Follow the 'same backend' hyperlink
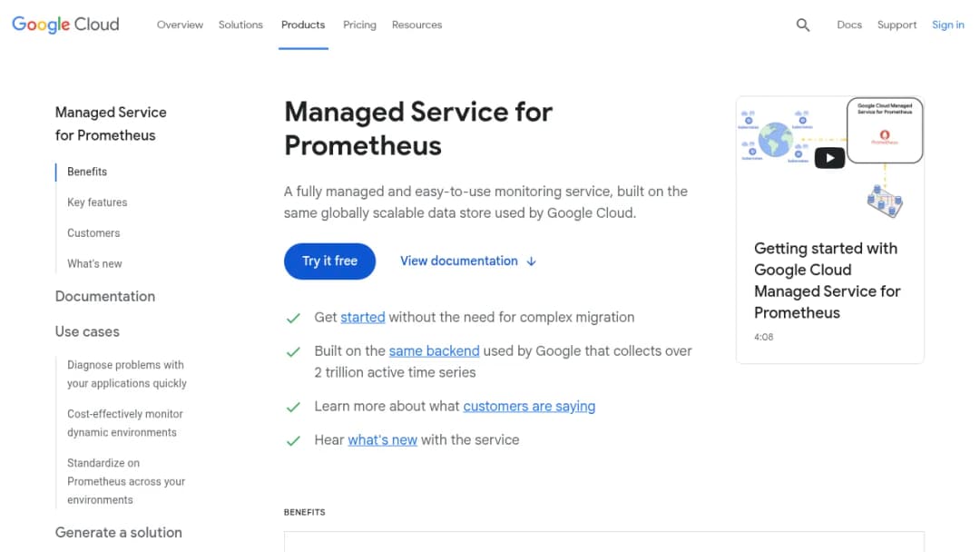The width and height of the screenshot is (980, 552). (434, 351)
